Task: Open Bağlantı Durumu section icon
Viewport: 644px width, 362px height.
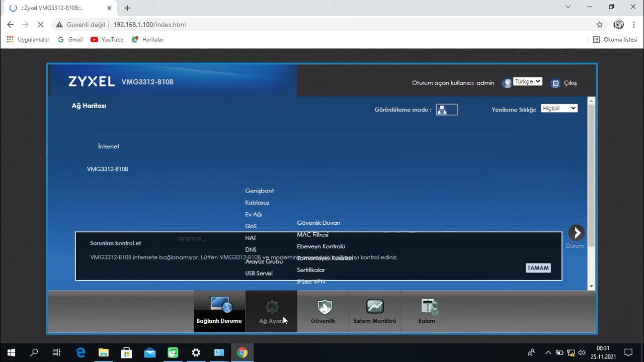Action: coord(221,305)
